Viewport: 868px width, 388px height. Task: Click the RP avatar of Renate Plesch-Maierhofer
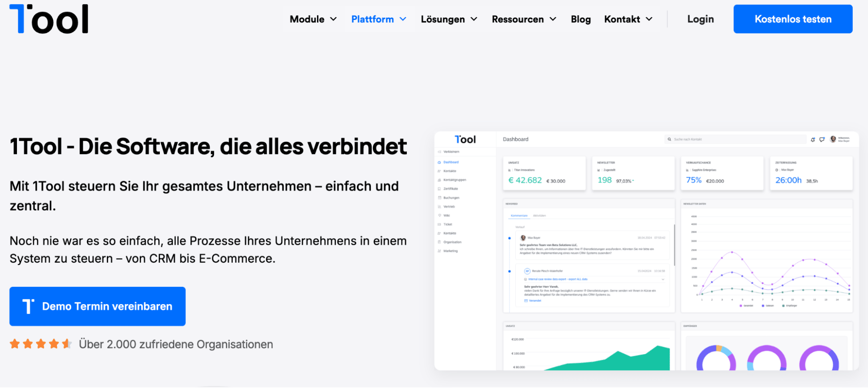click(527, 271)
